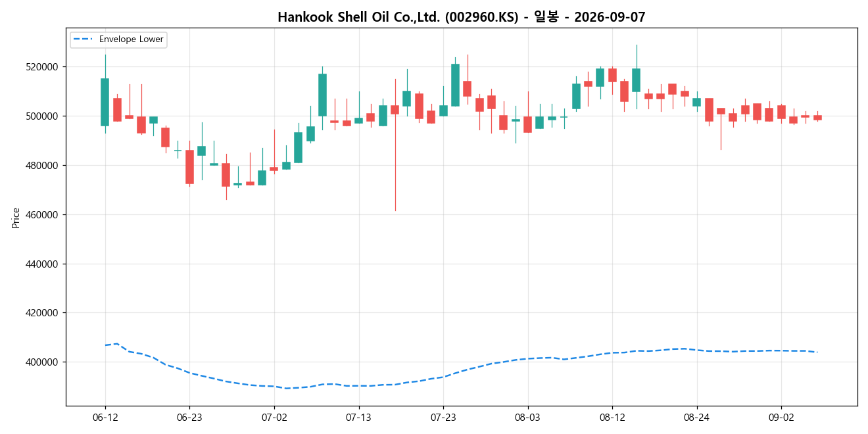Click the large red candle at 06-23
This screenshot has height=434, width=868.
coord(189,167)
